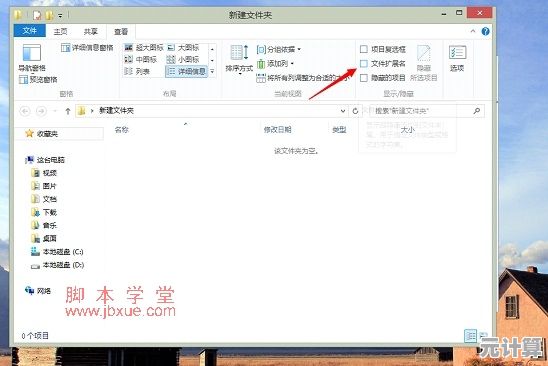This screenshot has height=366, width=548.
Task: Choose 列表 layout
Action: pyautogui.click(x=137, y=71)
